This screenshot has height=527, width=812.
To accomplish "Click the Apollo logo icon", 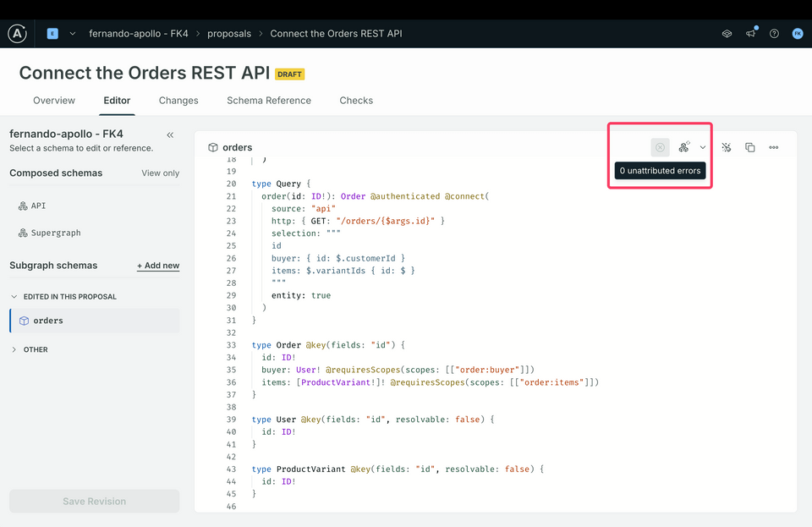I will [x=17, y=34].
